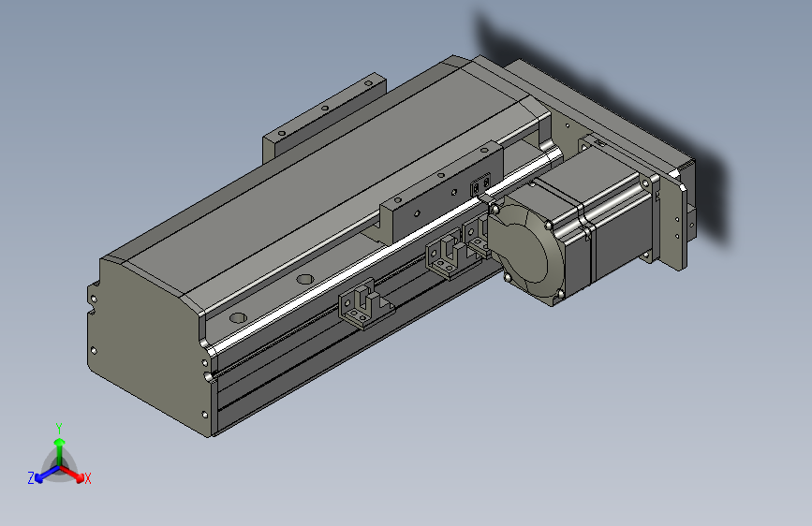The width and height of the screenshot is (812, 526).
Task: Select the sensor mounting bar with connector
Action: [441, 192]
